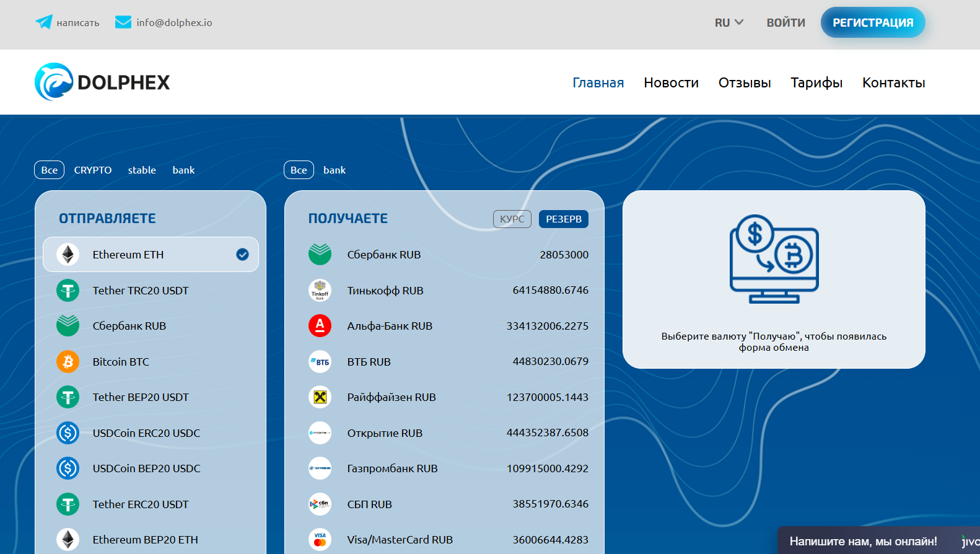Choose Tether TRC20 USDT to send

151,291
